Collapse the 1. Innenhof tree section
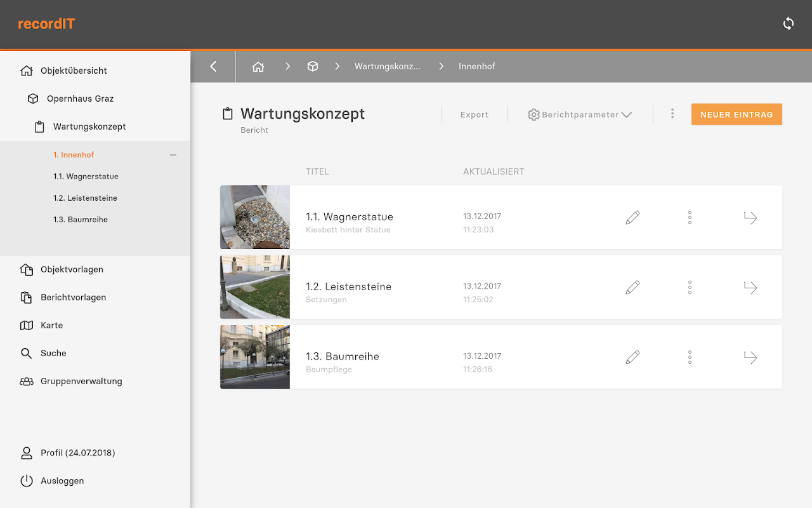 coord(173,155)
